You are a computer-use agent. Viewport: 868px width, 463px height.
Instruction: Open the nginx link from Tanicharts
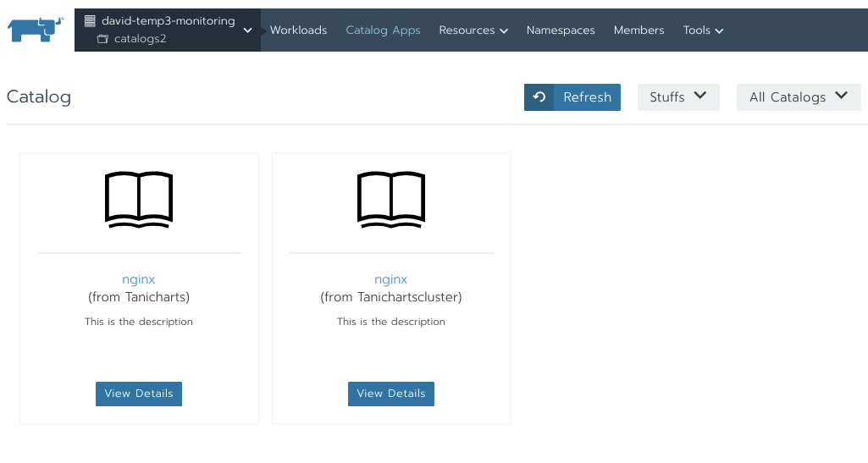pyautogui.click(x=138, y=280)
